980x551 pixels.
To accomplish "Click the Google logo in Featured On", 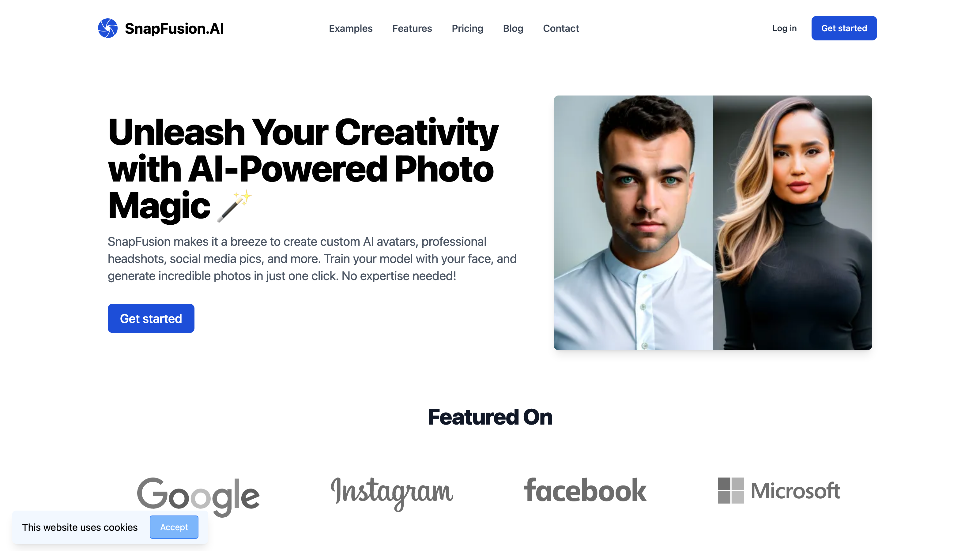I will [198, 490].
